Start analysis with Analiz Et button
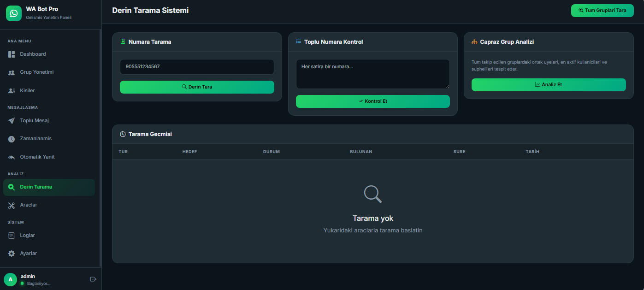644x290 pixels. tap(548, 85)
